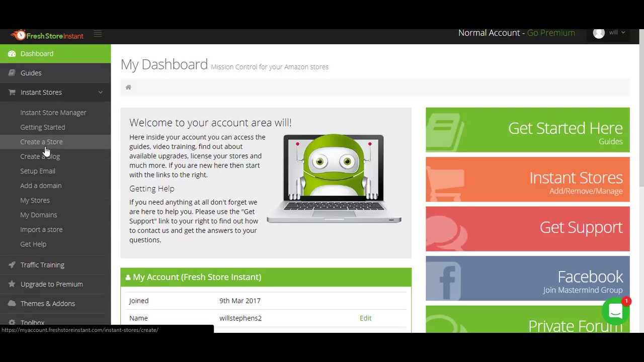The image size is (644, 362).
Task: Click the Get Started Here tile
Action: click(528, 130)
